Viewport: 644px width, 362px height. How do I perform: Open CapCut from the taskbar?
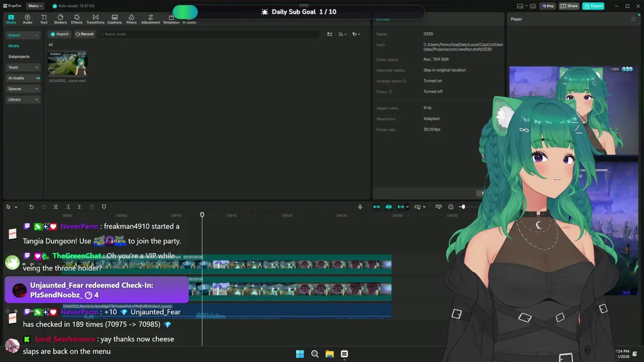[x=344, y=354]
